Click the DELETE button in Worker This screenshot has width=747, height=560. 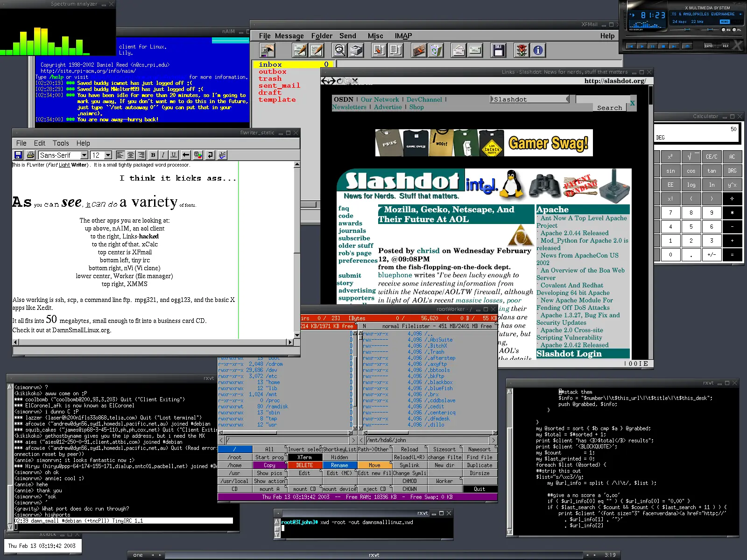(304, 465)
